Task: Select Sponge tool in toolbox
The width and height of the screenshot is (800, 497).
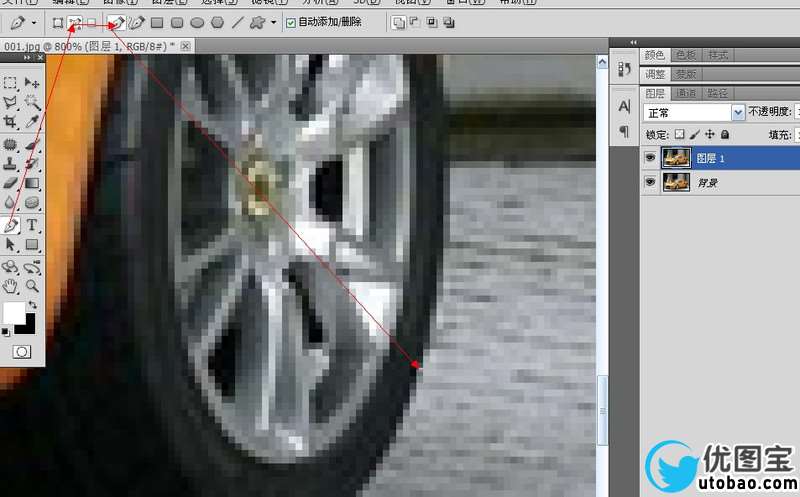Action: (x=32, y=203)
